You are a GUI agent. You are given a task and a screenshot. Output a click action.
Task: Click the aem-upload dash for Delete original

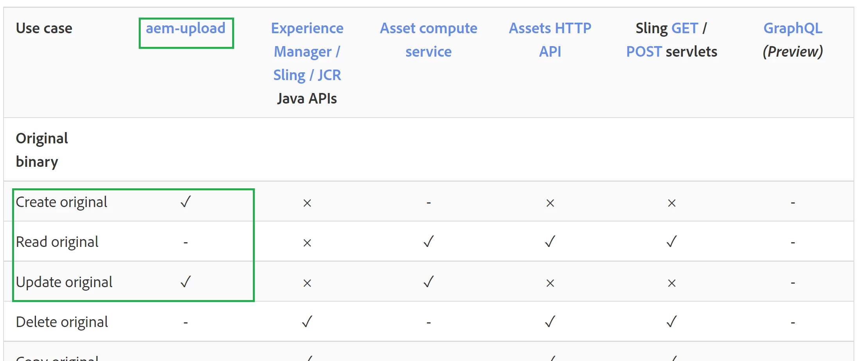click(x=186, y=323)
